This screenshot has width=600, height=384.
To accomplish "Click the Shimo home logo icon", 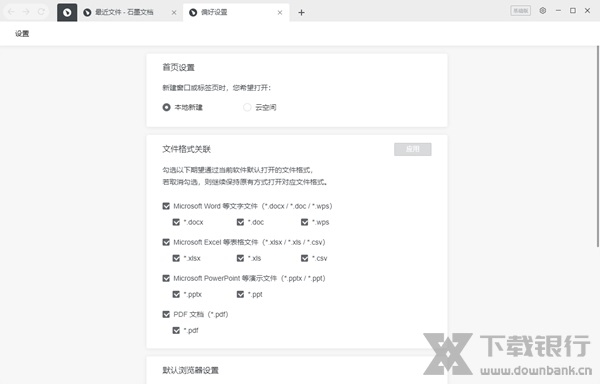I will point(67,13).
